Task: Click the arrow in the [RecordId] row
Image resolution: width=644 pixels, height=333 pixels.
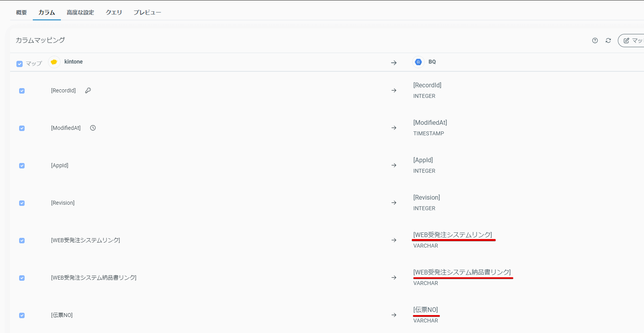Action: point(394,90)
